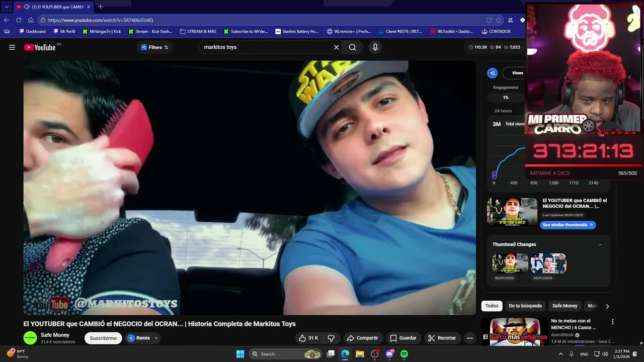
Task: Show next filter chips with arrow
Action: click(607, 306)
